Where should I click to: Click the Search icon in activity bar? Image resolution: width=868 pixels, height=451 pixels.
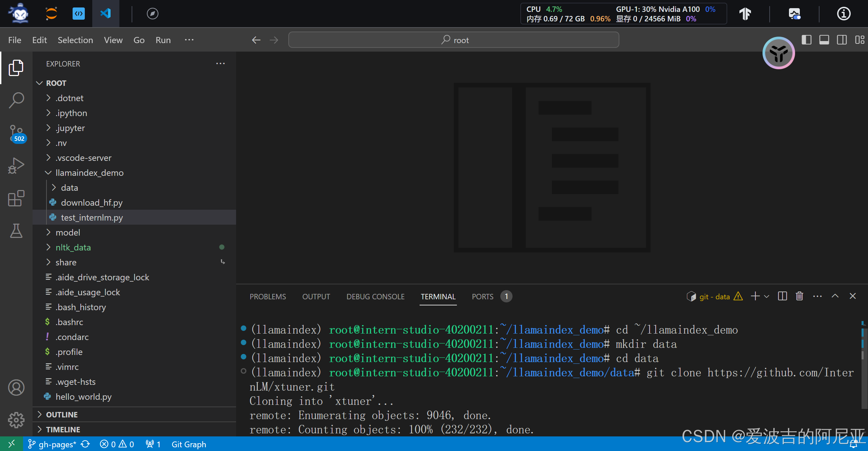pos(16,100)
